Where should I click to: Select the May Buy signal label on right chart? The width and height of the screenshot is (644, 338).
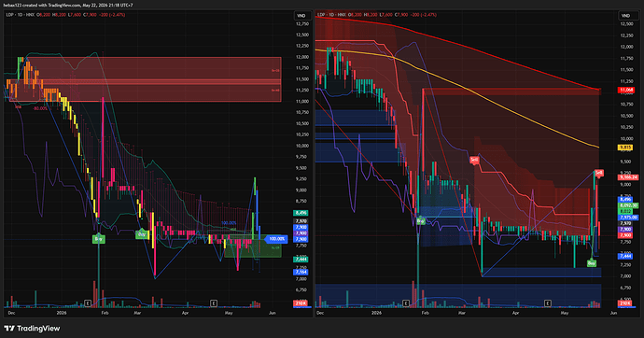[x=592, y=263]
